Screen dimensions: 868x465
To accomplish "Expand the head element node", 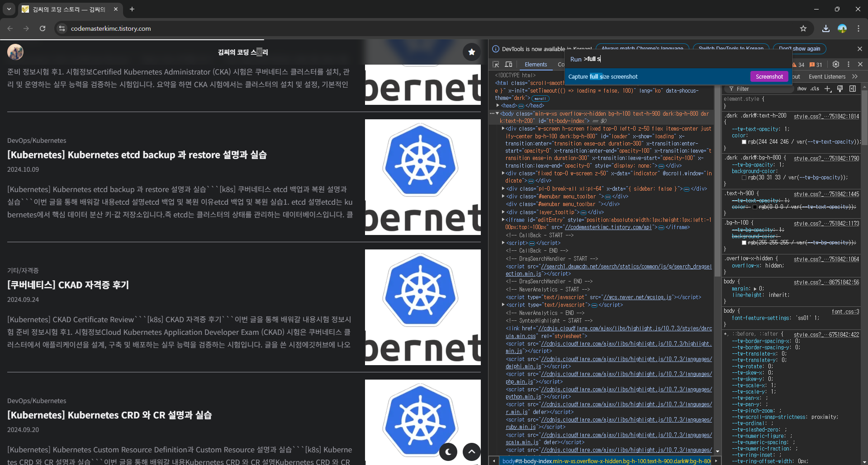I will coord(498,105).
